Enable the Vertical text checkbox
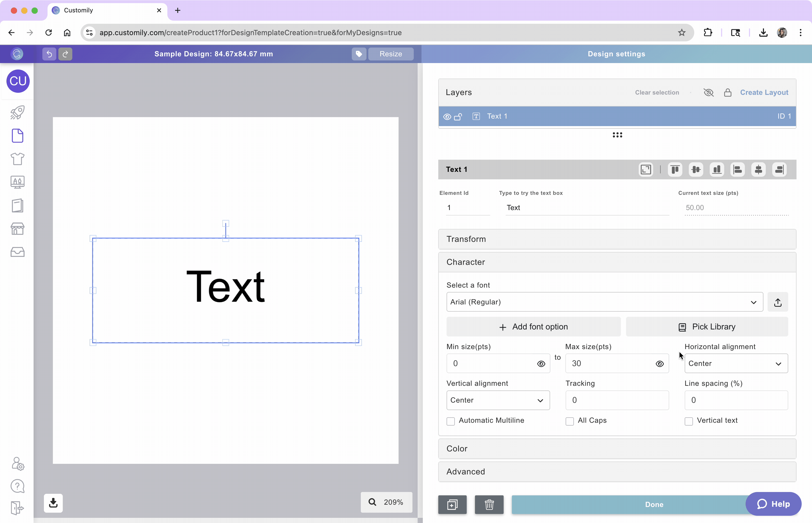 (689, 421)
